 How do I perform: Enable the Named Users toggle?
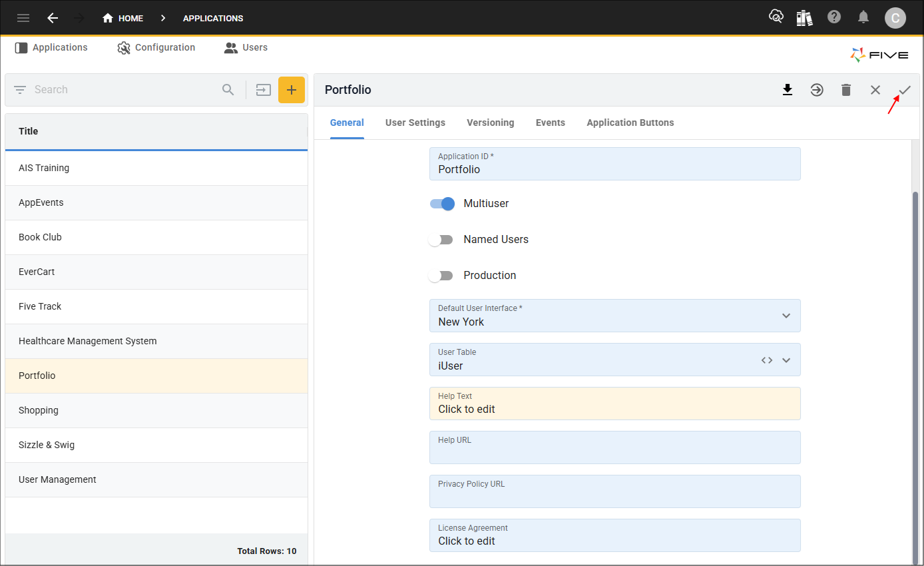[441, 240]
